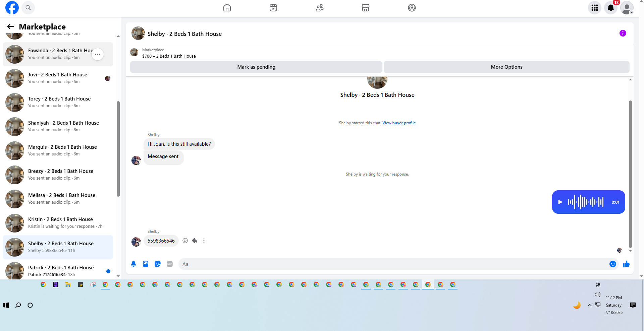Open Windows Task View (Cortana circle)

coord(30,305)
